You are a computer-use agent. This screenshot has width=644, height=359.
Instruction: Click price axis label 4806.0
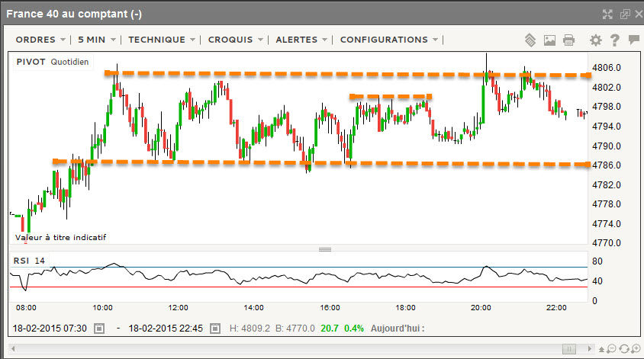click(x=606, y=68)
